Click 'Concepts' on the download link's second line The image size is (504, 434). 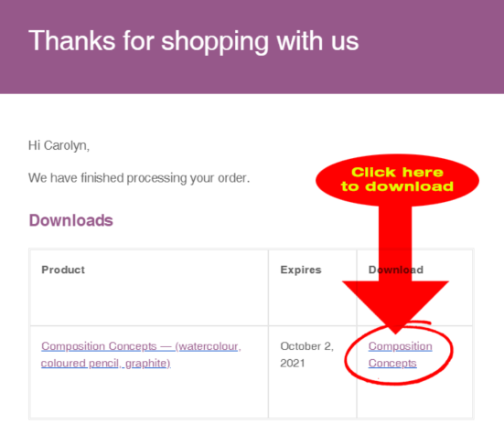point(392,364)
